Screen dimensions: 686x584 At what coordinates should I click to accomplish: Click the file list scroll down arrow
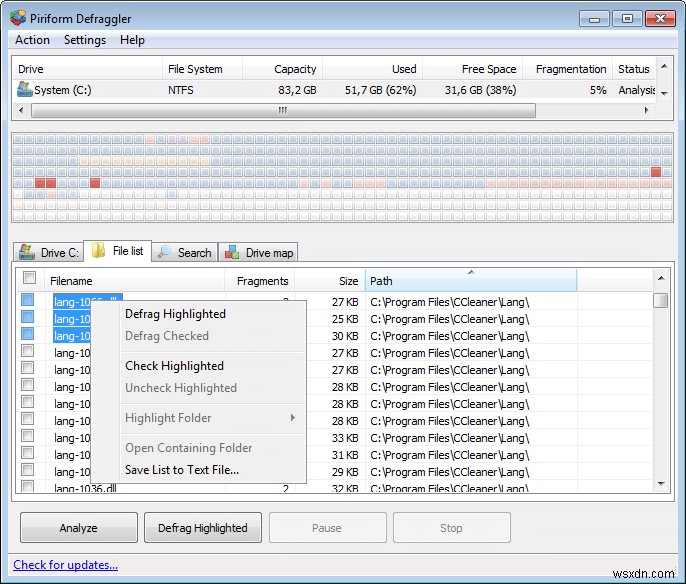660,483
